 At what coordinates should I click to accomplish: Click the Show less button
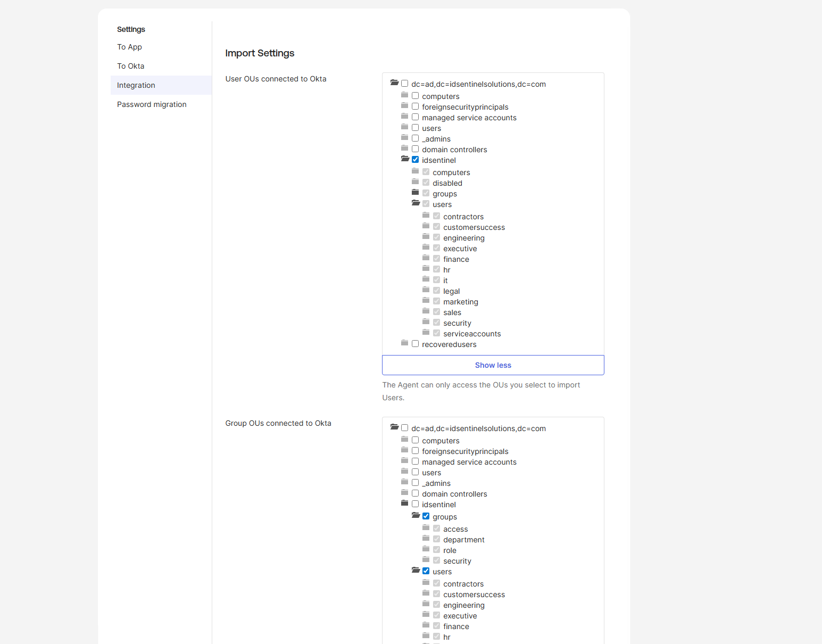pos(493,365)
